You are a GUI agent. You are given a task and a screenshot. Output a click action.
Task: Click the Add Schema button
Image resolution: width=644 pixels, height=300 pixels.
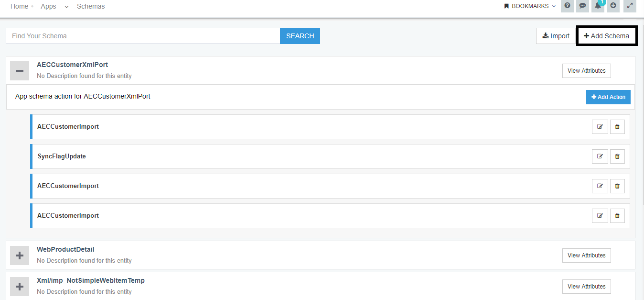(606, 35)
